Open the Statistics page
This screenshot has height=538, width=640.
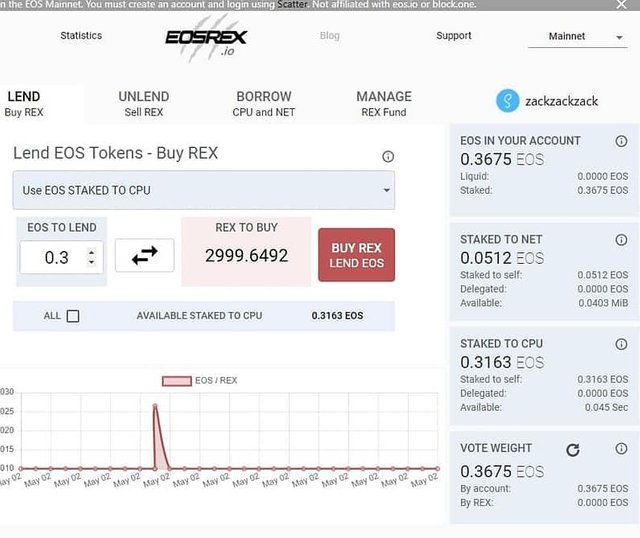coord(81,36)
